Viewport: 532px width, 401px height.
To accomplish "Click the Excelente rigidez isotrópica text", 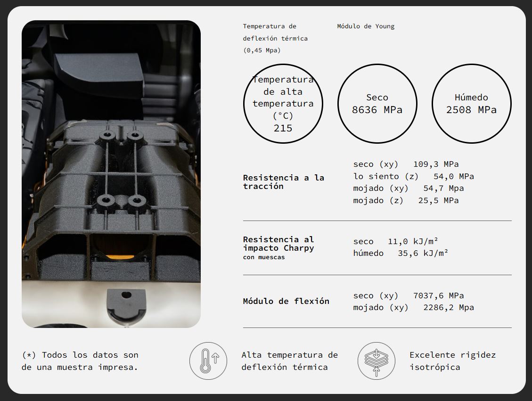I will (452, 361).
